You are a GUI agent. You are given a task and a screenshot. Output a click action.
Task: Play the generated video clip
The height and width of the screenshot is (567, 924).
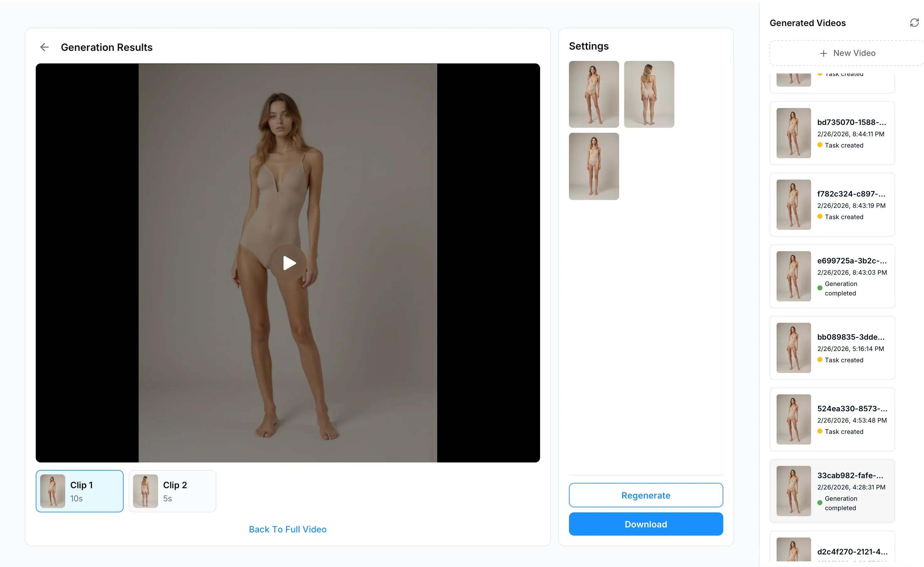(x=288, y=263)
